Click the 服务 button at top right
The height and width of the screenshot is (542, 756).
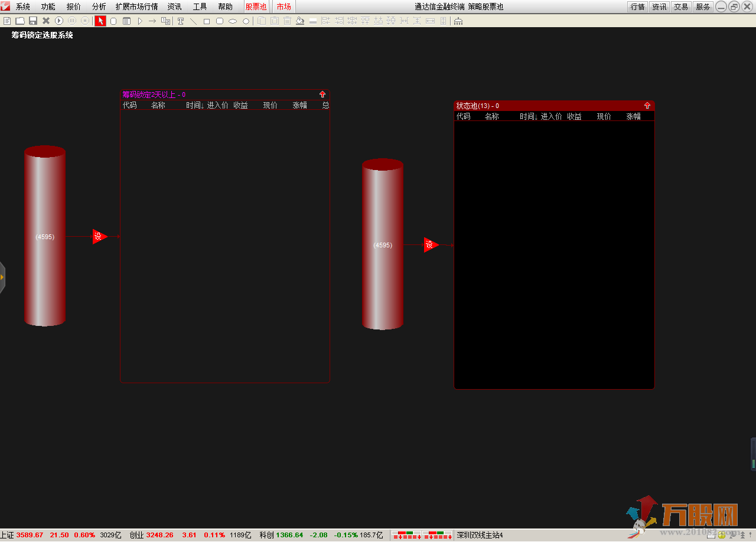[703, 6]
